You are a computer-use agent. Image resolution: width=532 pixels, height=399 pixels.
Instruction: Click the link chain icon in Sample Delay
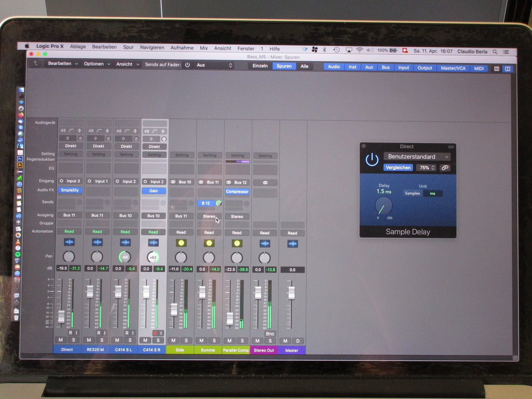pyautogui.click(x=445, y=168)
